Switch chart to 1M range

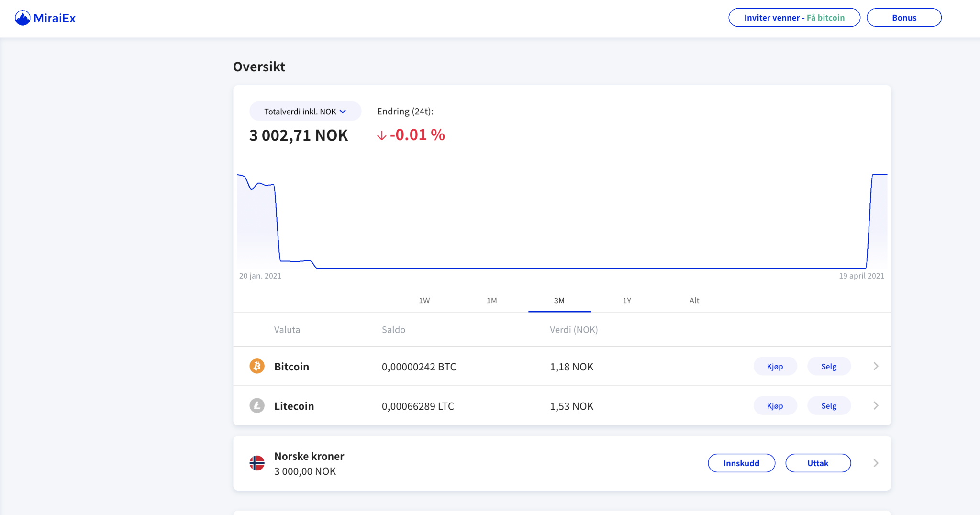pyautogui.click(x=491, y=301)
